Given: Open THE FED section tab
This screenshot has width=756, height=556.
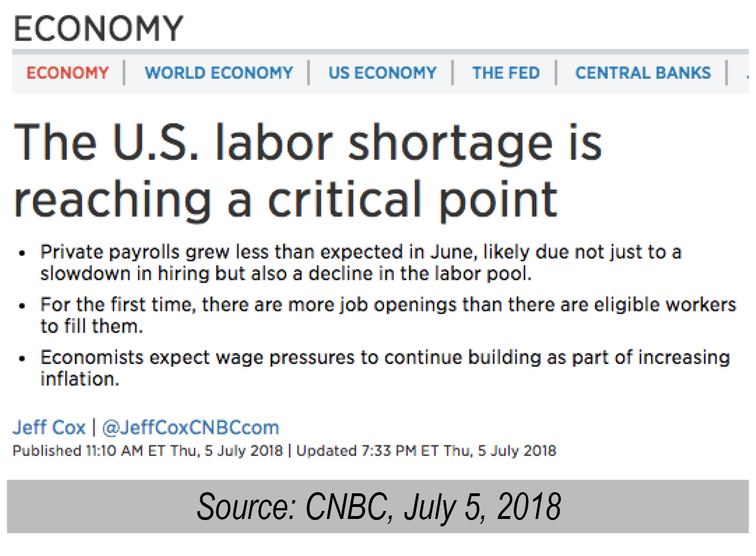Looking at the screenshot, I should [506, 73].
